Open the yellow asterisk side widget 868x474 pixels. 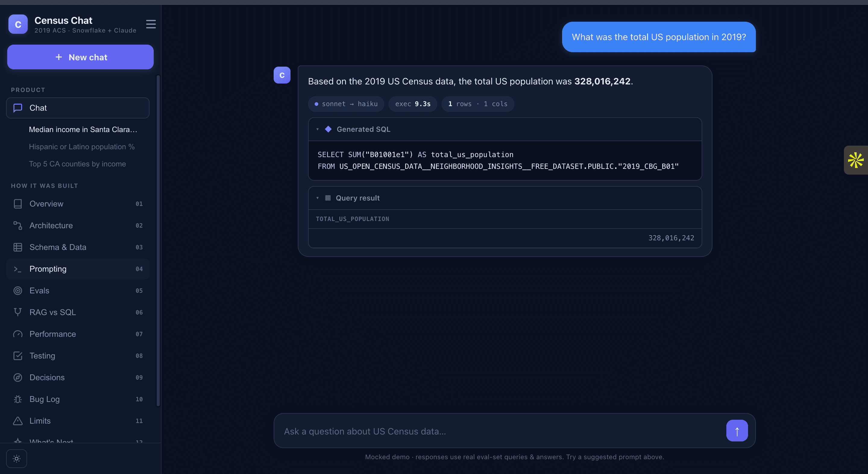tap(856, 160)
